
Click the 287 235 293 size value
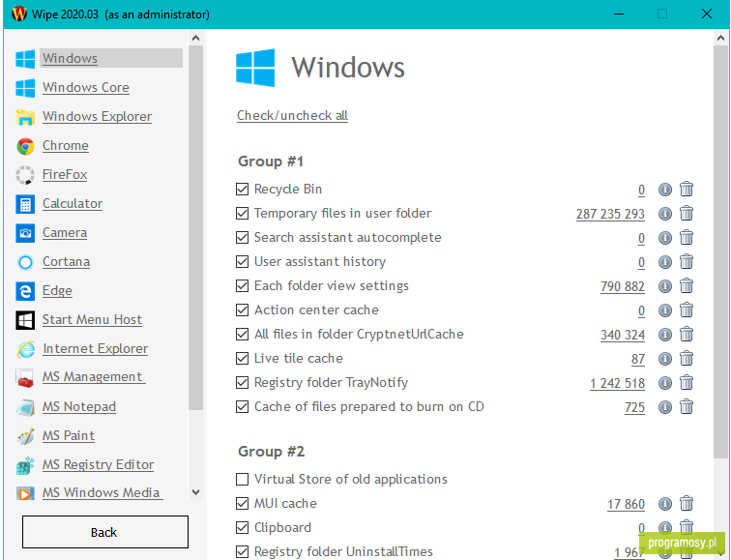[610, 214]
